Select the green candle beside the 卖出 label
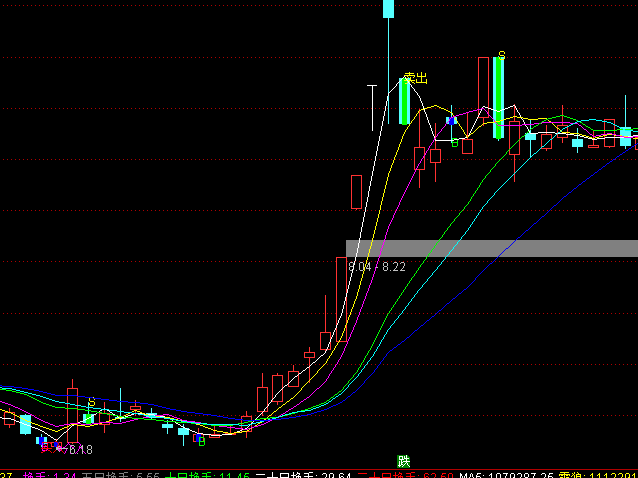Viewport: 638px width, 478px height. [404, 101]
